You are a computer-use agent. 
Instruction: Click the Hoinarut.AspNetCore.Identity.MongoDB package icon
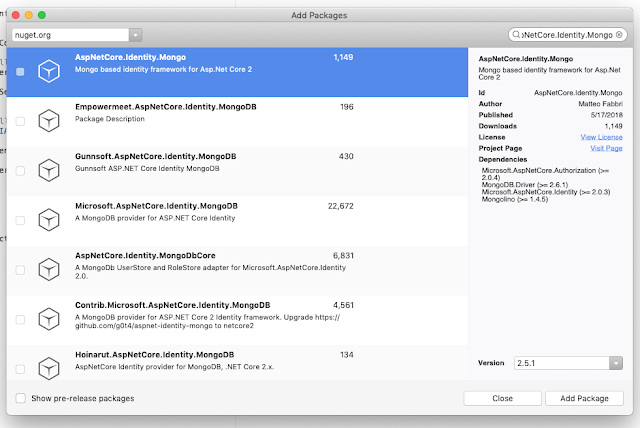(47, 365)
